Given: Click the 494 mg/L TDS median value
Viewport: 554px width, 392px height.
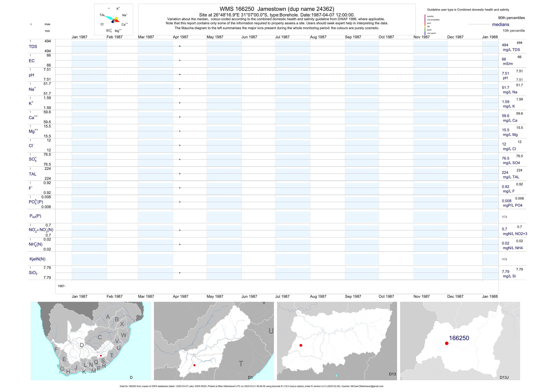Looking at the screenshot, I should (x=505, y=45).
